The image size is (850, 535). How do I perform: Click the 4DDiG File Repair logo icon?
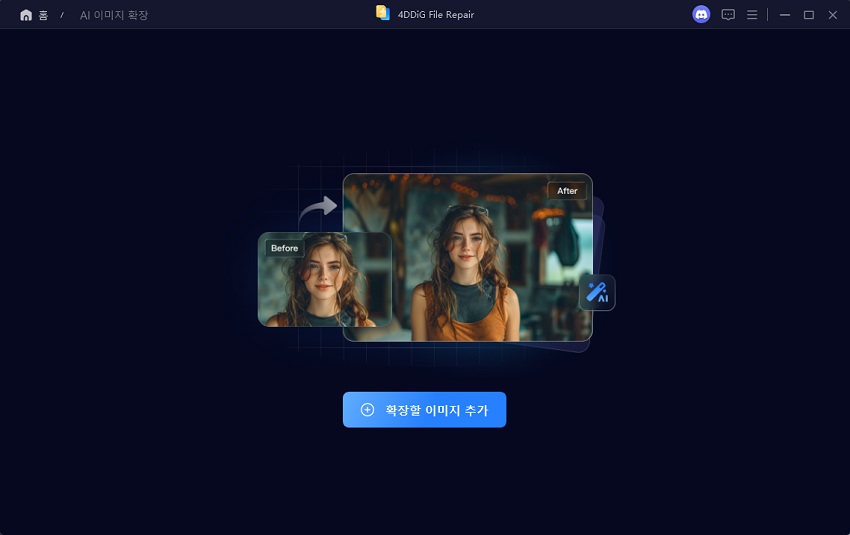point(383,13)
